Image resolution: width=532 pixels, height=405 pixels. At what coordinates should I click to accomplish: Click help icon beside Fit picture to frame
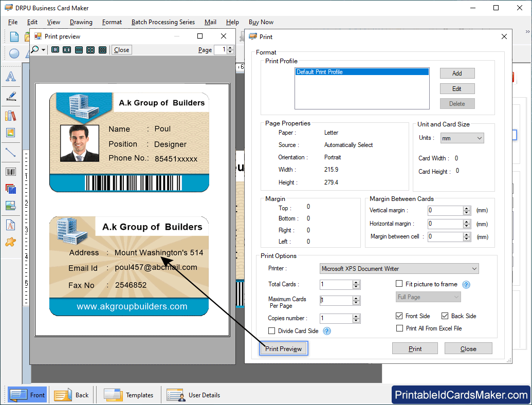[466, 285]
